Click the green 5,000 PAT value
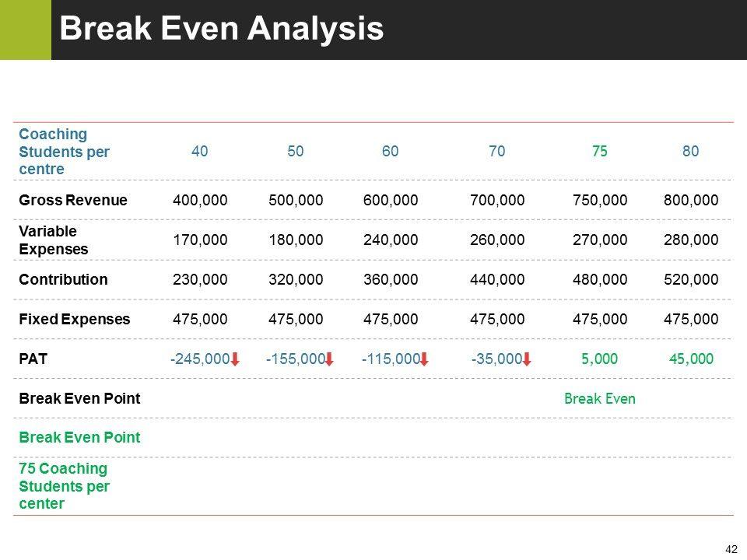The width and height of the screenshot is (747, 560). [600, 359]
